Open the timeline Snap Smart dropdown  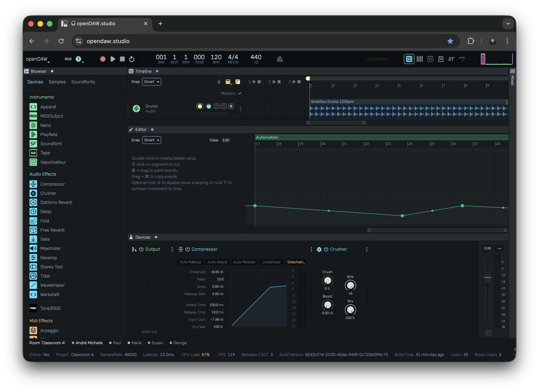tap(151, 82)
